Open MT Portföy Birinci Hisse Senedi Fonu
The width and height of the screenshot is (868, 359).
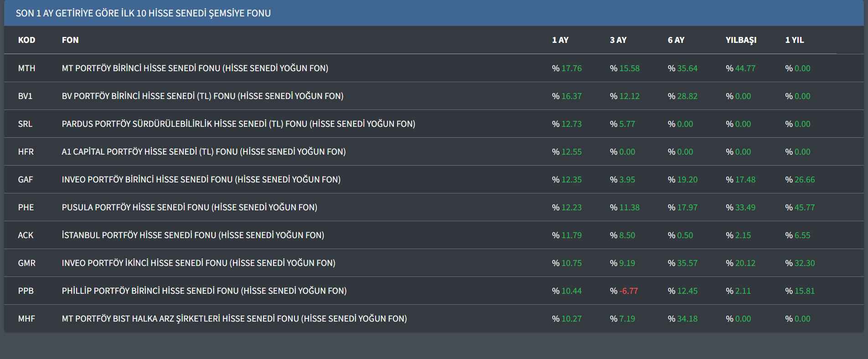pos(195,68)
